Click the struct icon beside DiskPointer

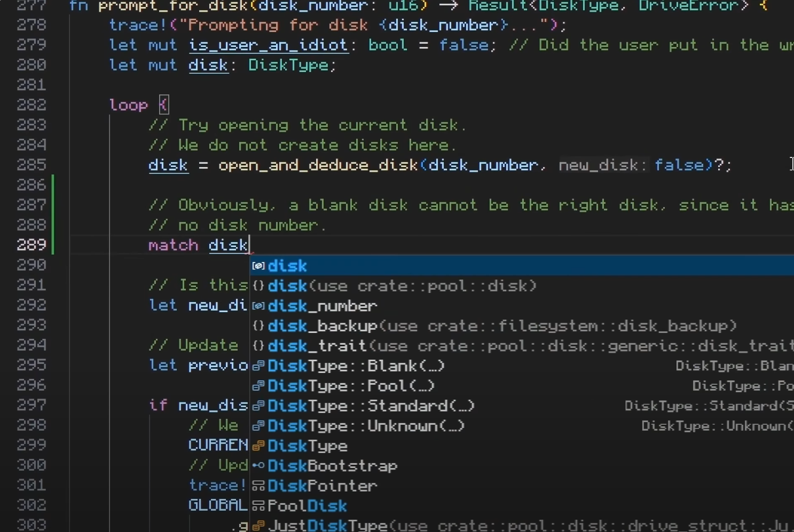tap(258, 486)
